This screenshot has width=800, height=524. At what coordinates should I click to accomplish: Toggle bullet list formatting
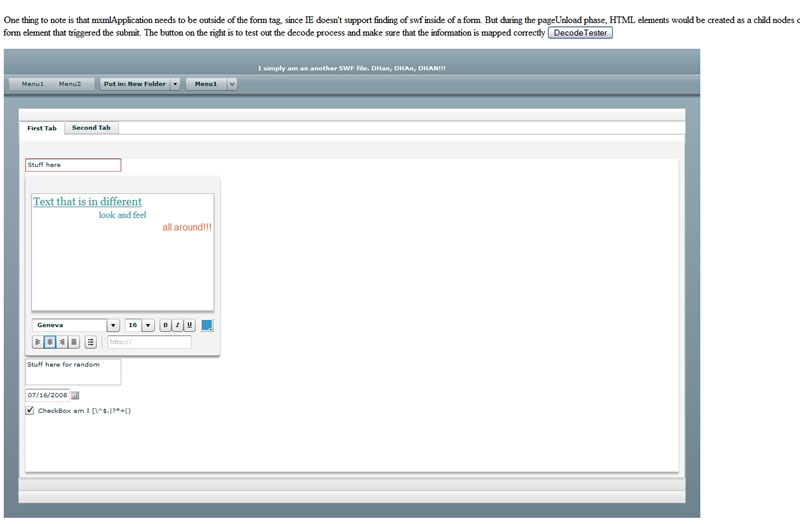click(91, 342)
